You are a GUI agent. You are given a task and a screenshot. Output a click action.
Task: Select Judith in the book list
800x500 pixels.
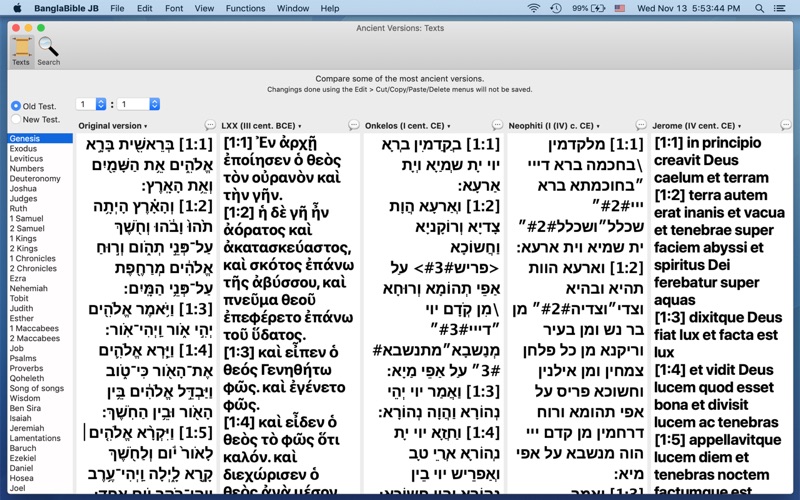40,308
